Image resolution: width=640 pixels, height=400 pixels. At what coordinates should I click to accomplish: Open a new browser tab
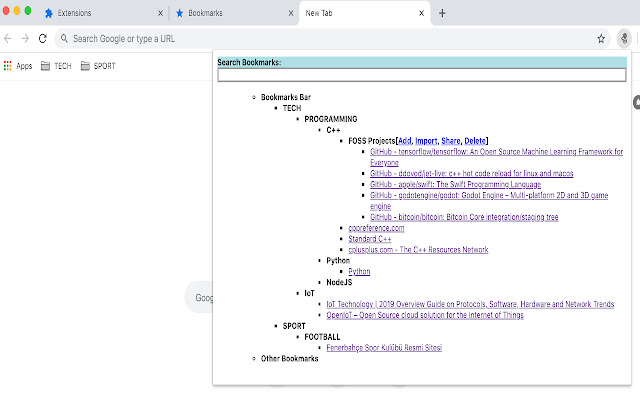[x=442, y=13]
